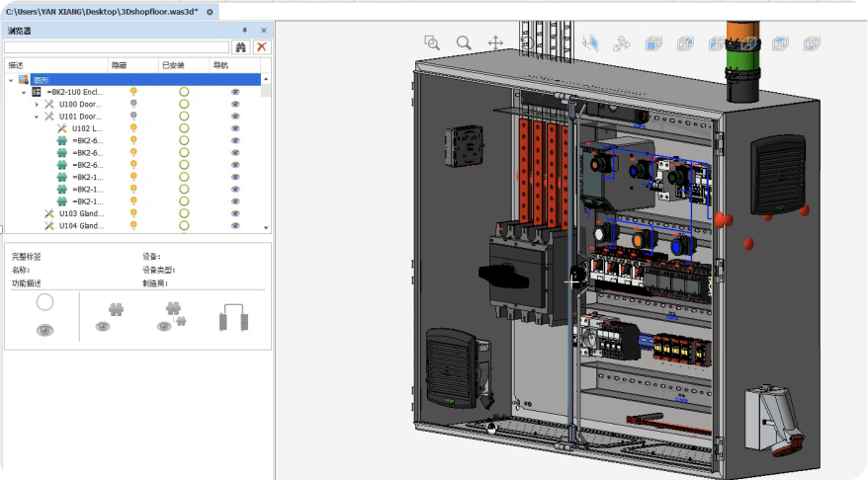Toggle hide bulb for U101 Door

[133, 117]
